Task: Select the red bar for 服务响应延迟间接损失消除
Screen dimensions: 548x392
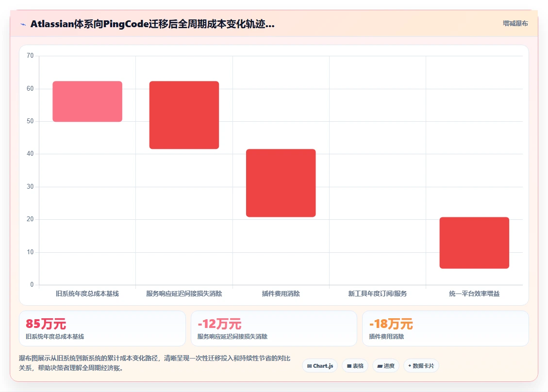Action: pyautogui.click(x=184, y=115)
